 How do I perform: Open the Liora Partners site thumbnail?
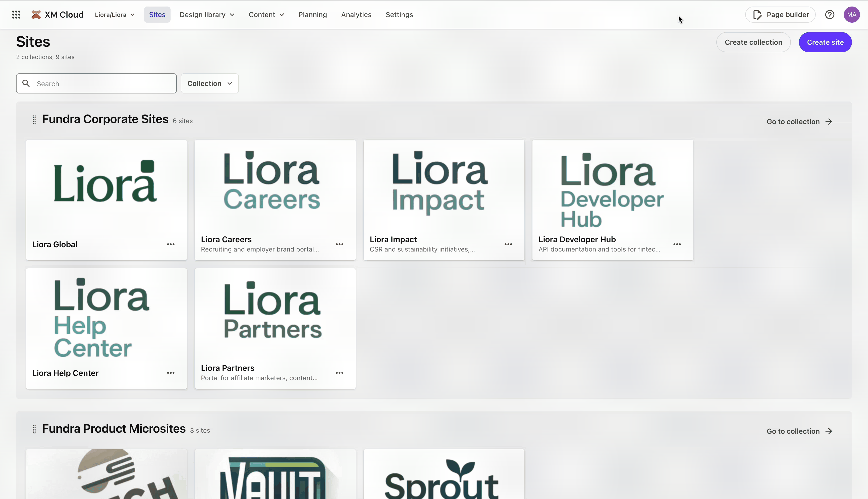[x=275, y=314]
